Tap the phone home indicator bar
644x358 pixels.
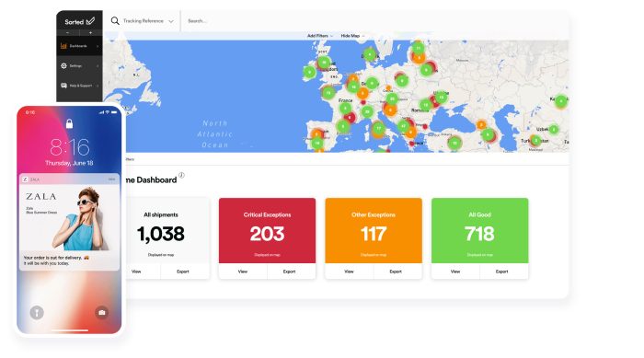click(69, 330)
